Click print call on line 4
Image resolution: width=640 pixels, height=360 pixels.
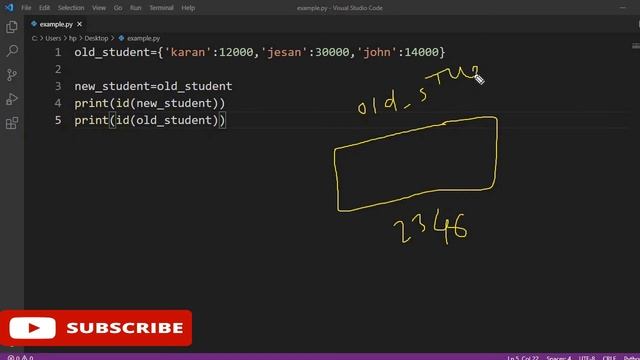coord(91,103)
